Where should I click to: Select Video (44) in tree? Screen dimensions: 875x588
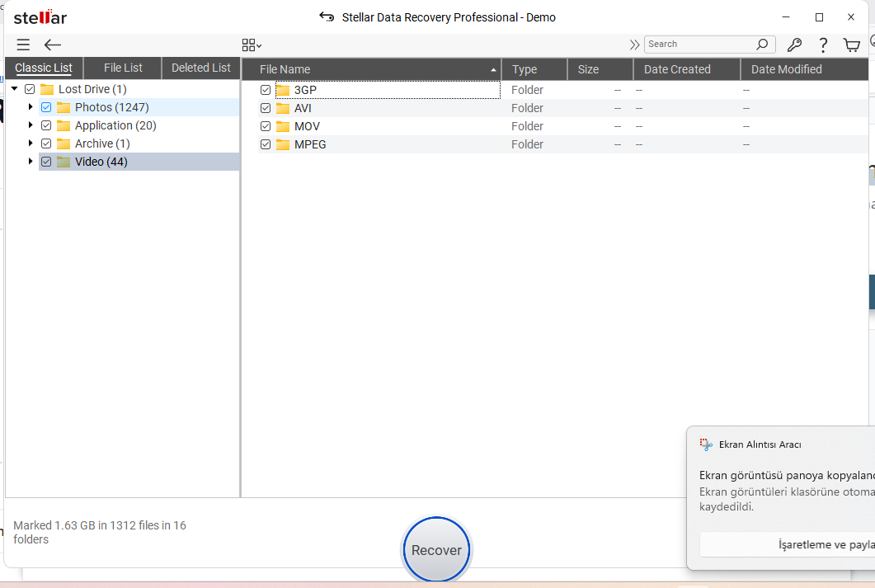click(x=101, y=162)
